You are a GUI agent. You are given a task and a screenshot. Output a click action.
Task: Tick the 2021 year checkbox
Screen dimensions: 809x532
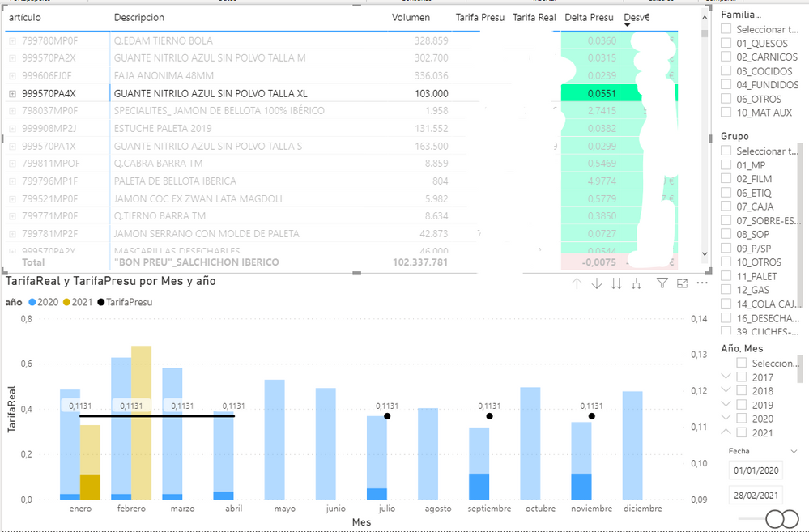tap(742, 432)
